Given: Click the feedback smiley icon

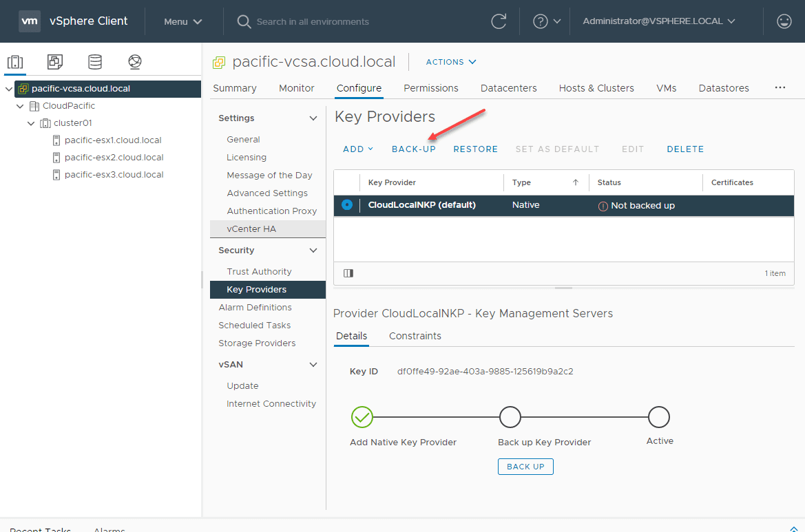Looking at the screenshot, I should (x=784, y=21).
